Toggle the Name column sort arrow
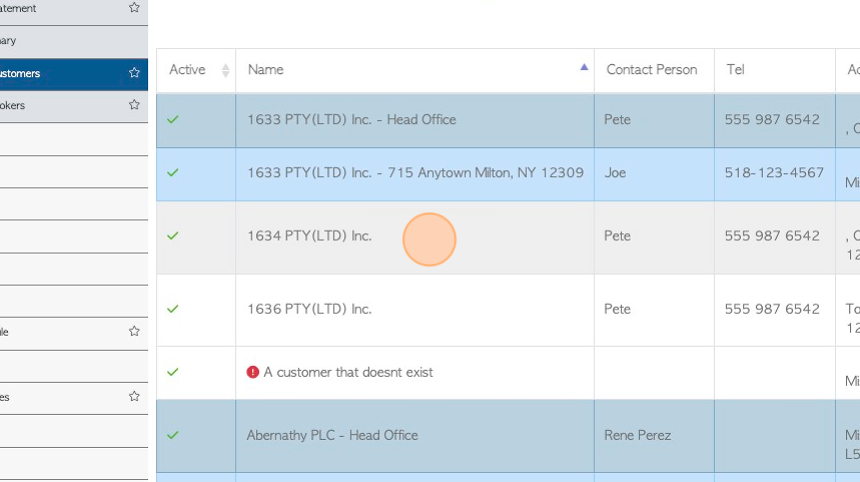This screenshot has height=482, width=860. 584,67
